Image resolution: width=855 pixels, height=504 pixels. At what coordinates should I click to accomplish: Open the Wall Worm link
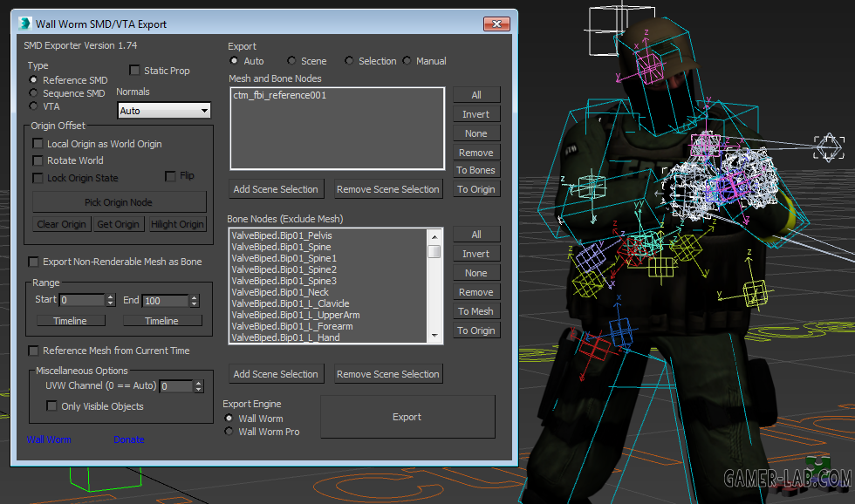(49, 439)
